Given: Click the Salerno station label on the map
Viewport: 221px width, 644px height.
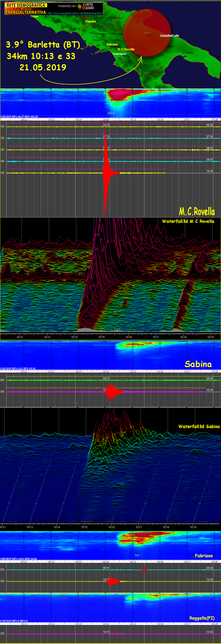Looking at the screenshot, I should point(112,44).
